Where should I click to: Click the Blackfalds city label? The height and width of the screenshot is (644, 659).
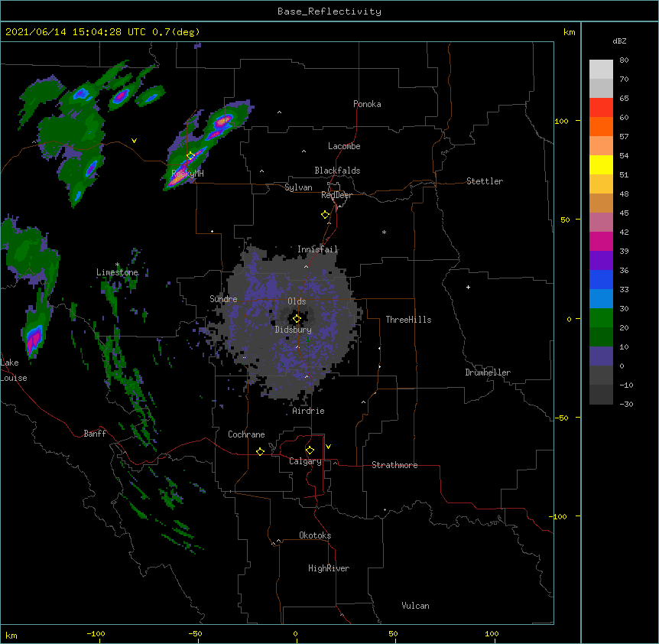(x=337, y=171)
